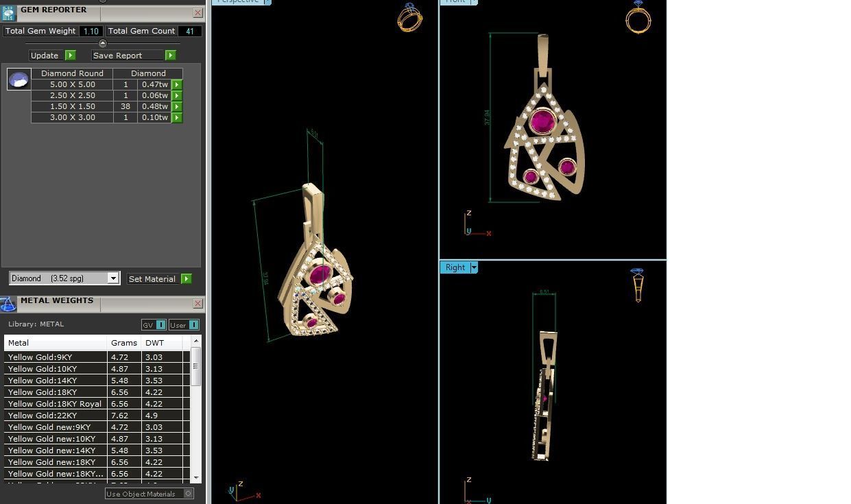Image resolution: width=851 pixels, height=504 pixels.
Task: Select the Yellow Gold:9KY row
Action: [x=97, y=357]
